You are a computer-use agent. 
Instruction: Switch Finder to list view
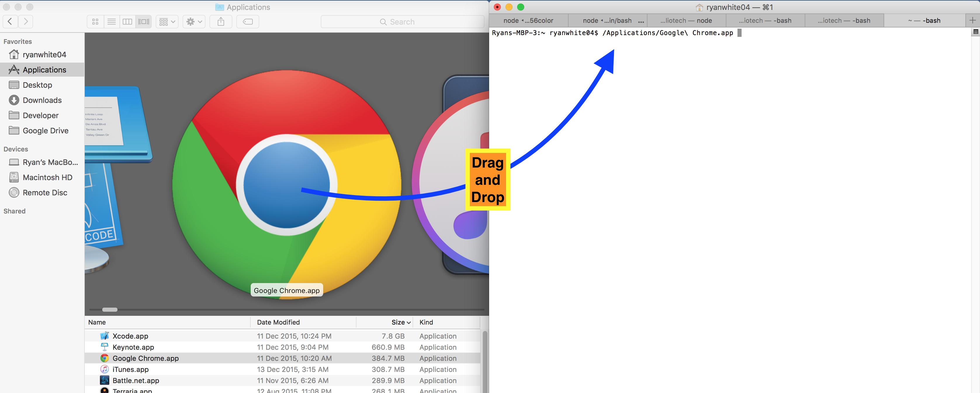[111, 22]
